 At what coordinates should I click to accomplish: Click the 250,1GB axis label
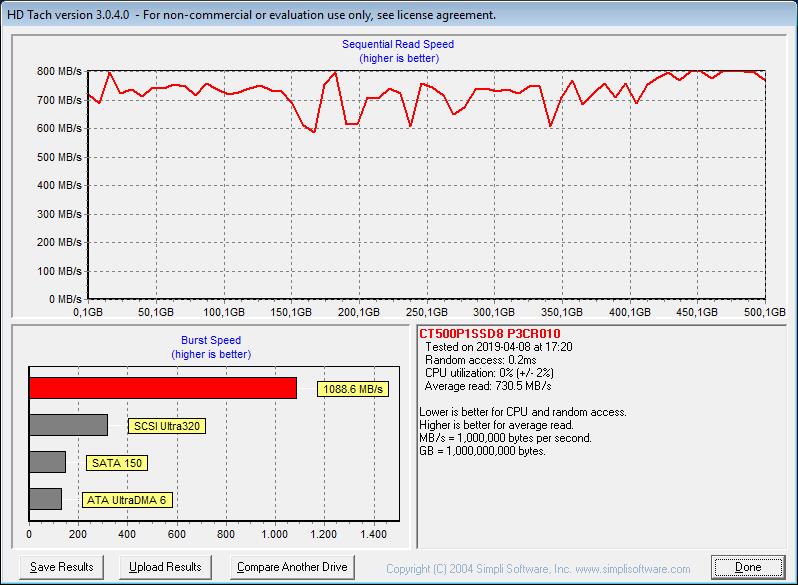coord(426,312)
